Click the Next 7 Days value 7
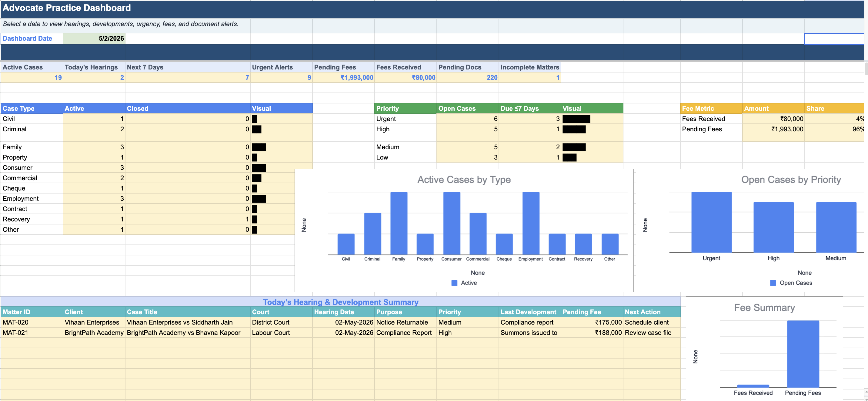This screenshot has width=868, height=401. point(188,78)
